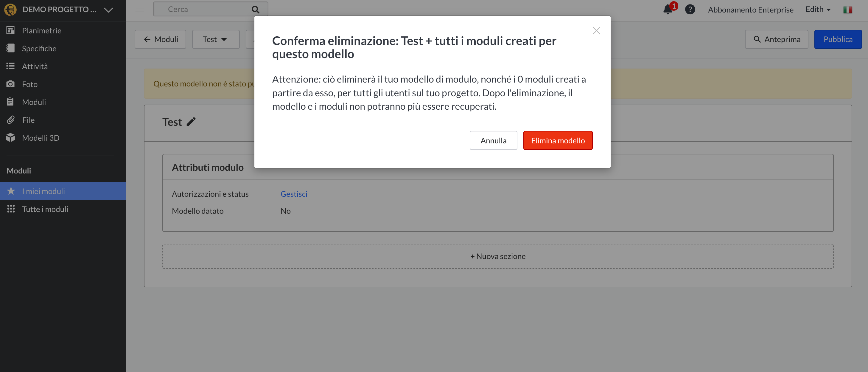
Task: Confirm with Elimina modello button
Action: (557, 141)
